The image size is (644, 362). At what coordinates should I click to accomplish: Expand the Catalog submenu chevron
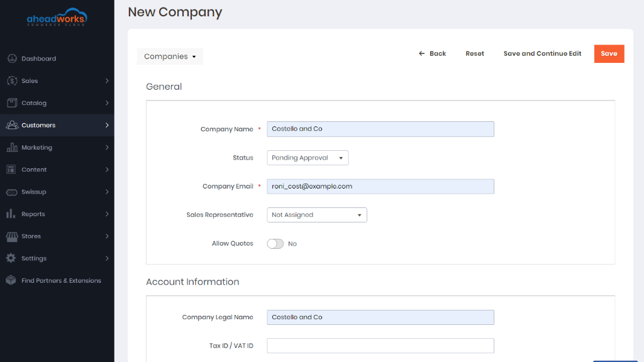click(x=107, y=103)
